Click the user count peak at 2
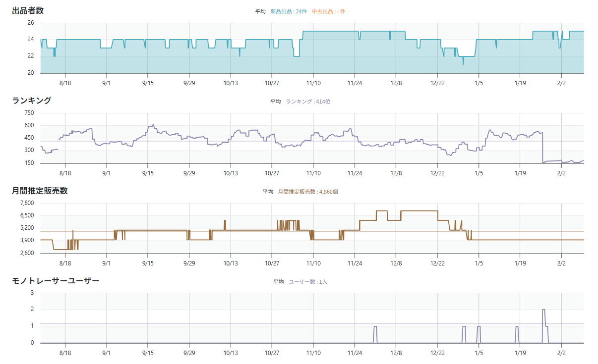Image resolution: width=598 pixels, height=364 pixels. (x=544, y=310)
